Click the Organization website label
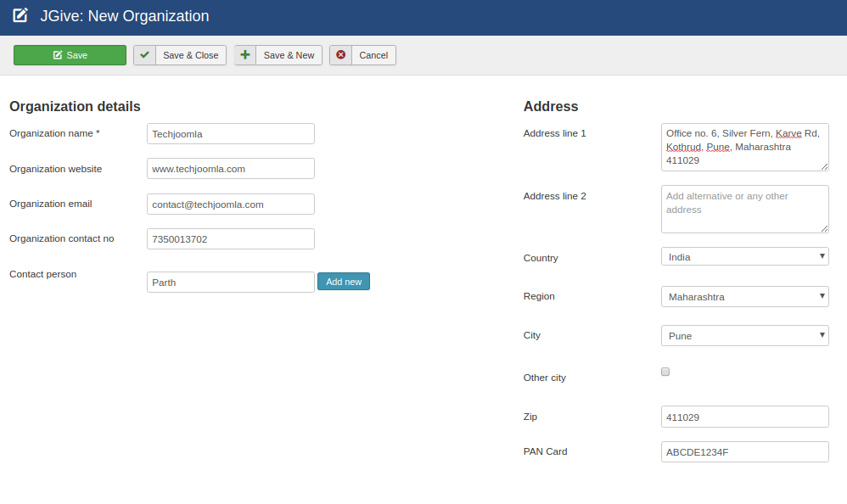This screenshot has height=504, width=847. (x=56, y=169)
